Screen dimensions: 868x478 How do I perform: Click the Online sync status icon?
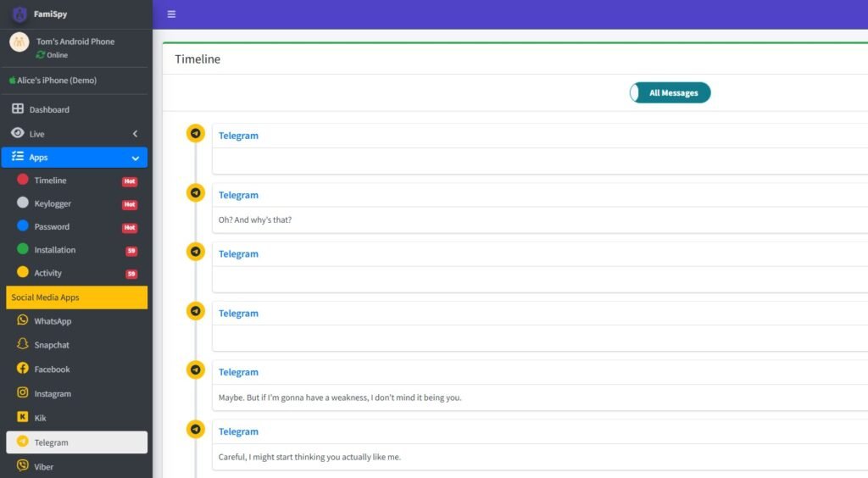click(41, 55)
